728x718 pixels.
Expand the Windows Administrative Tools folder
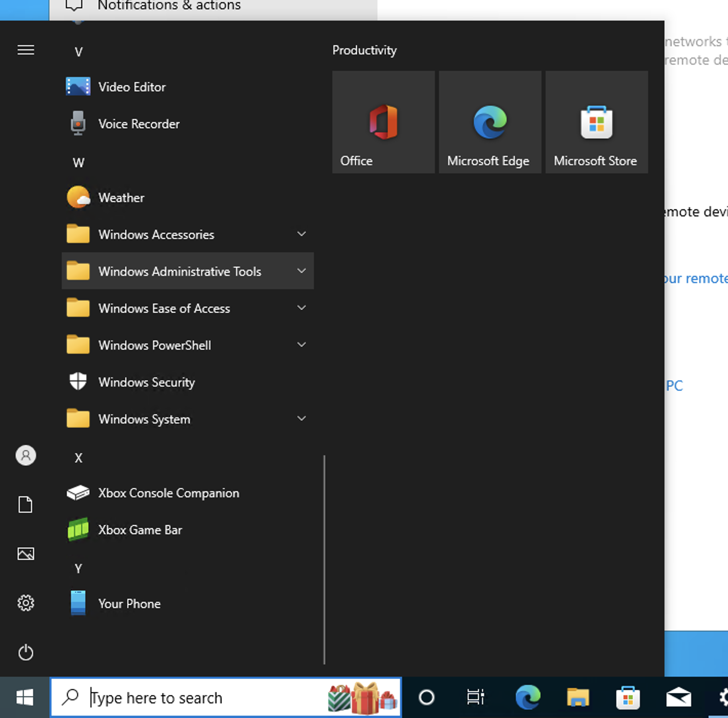[188, 271]
